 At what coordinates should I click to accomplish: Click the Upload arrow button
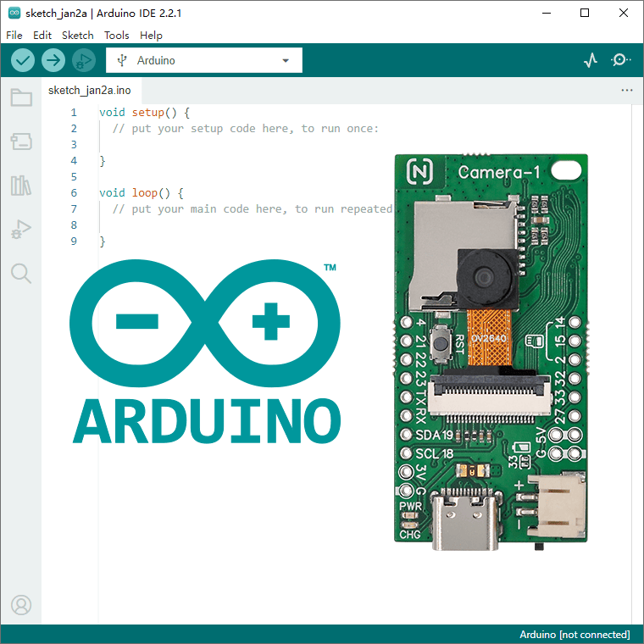[53, 60]
